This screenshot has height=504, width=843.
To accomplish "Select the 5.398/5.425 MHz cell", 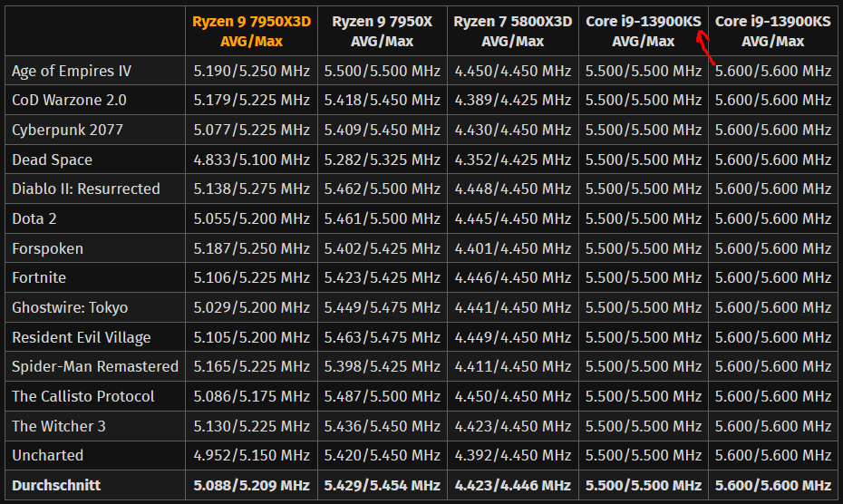I will pyautogui.click(x=383, y=366).
